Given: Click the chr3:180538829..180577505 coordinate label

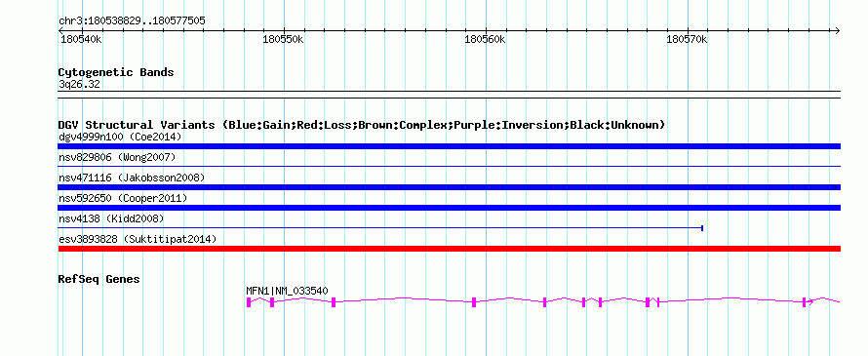Looking at the screenshot, I should point(132,21).
